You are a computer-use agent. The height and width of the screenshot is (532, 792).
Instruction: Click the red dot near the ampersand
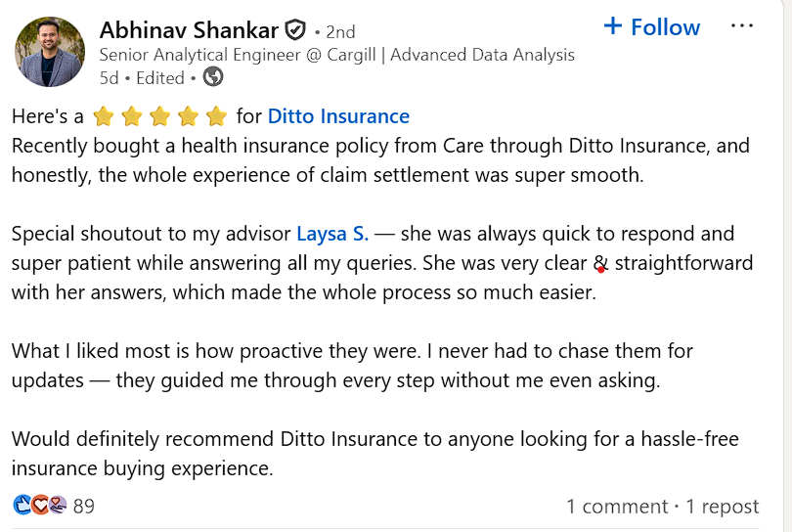[601, 269]
